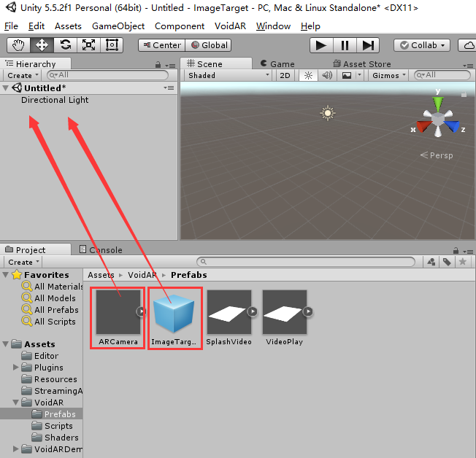Image resolution: width=476 pixels, height=458 pixels.
Task: Select the ARCamera prefab thumbnail
Action: tap(118, 312)
